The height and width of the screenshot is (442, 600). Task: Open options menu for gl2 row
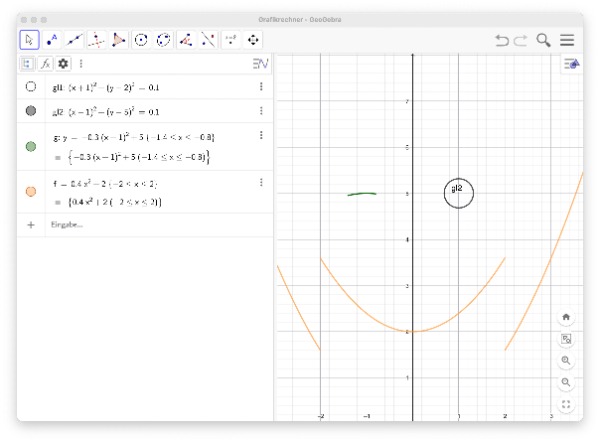(x=261, y=111)
